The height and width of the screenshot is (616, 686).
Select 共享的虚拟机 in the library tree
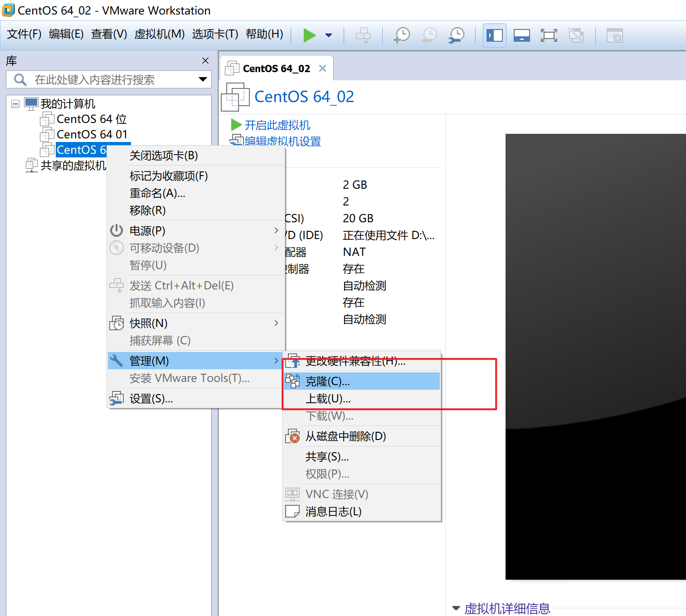point(73,166)
